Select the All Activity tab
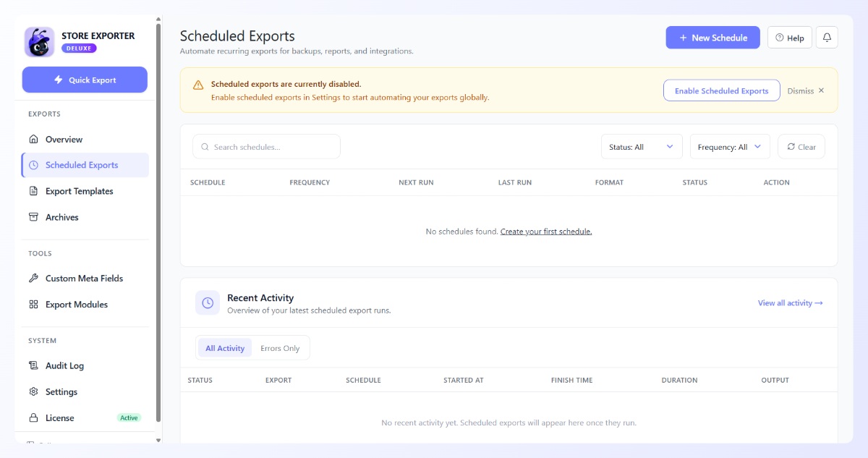868x458 pixels. tap(225, 348)
